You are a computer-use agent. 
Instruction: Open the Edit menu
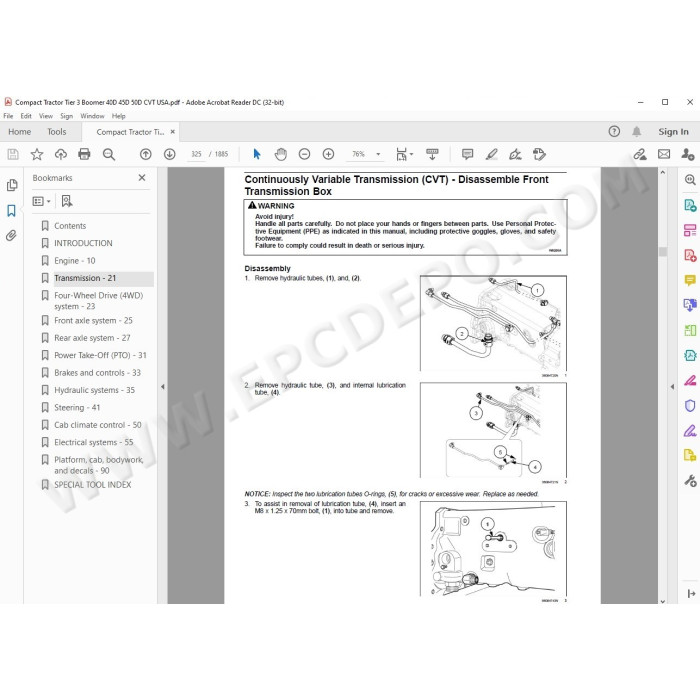click(26, 116)
